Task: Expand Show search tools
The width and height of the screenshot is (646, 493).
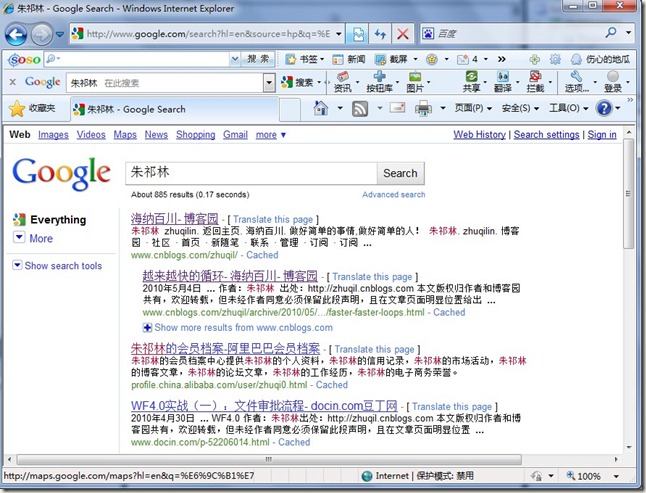Action: coord(57,266)
